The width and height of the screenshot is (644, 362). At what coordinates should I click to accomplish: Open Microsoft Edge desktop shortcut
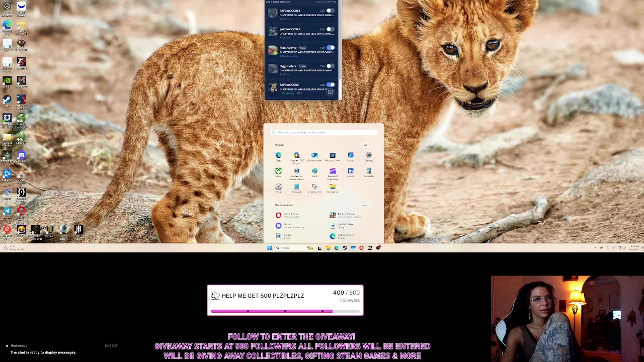(x=7, y=26)
